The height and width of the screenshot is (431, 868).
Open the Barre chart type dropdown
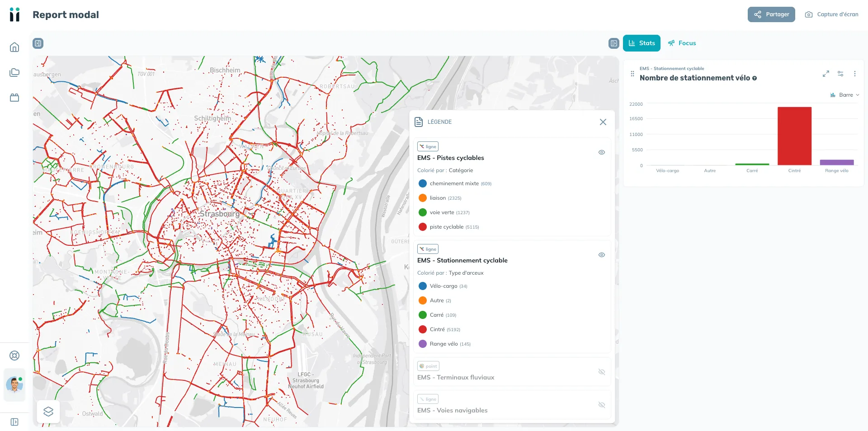[x=844, y=95]
